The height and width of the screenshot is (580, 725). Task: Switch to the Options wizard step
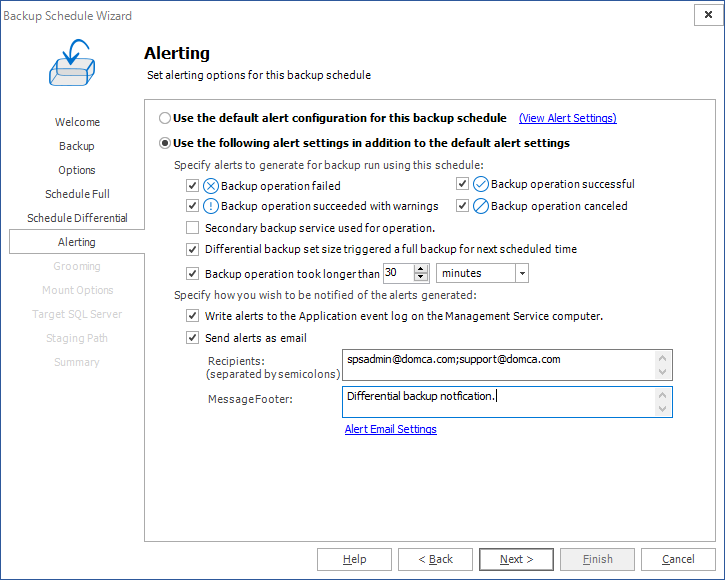pos(77,170)
